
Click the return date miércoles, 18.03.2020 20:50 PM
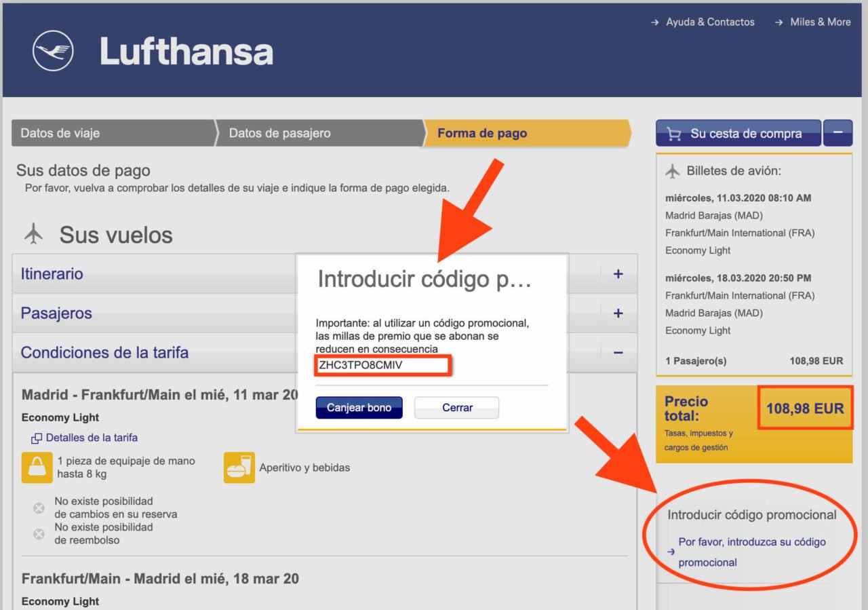click(x=738, y=278)
